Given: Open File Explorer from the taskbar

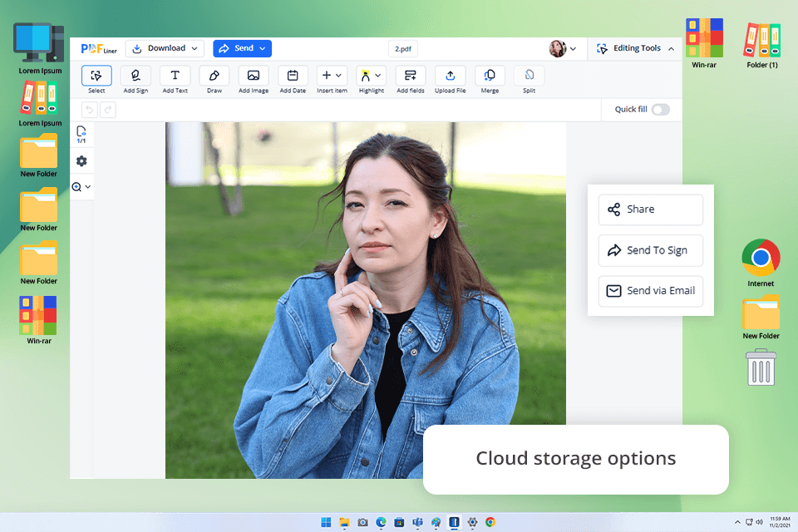Looking at the screenshot, I should [344, 522].
